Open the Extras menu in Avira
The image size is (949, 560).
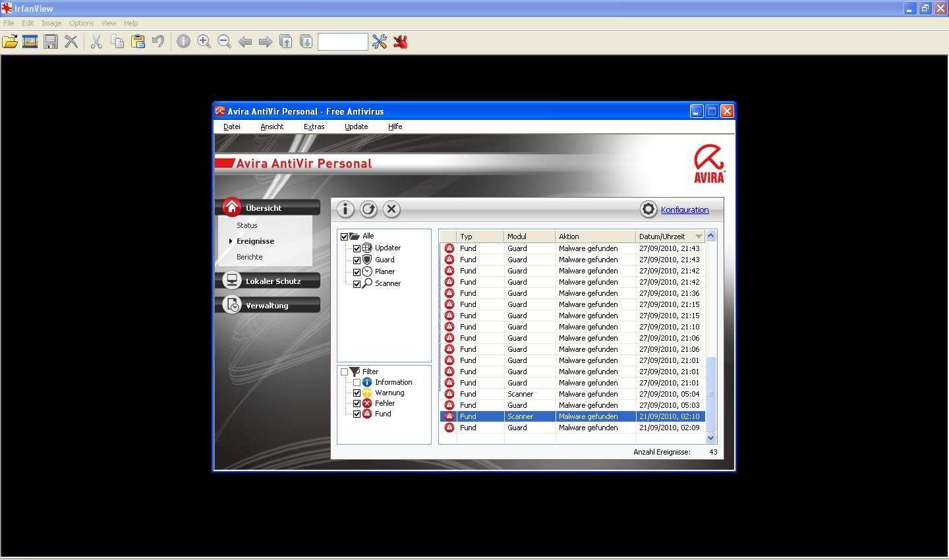pos(314,126)
